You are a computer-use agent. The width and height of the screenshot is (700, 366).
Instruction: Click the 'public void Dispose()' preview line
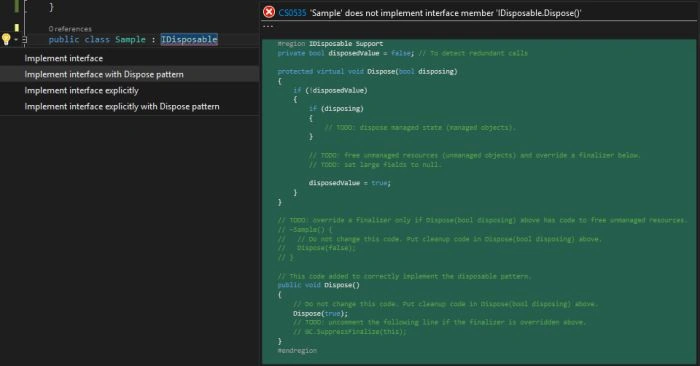click(318, 285)
